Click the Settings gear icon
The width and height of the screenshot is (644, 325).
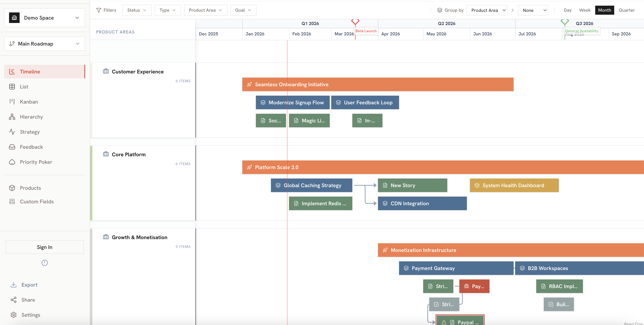click(x=14, y=315)
